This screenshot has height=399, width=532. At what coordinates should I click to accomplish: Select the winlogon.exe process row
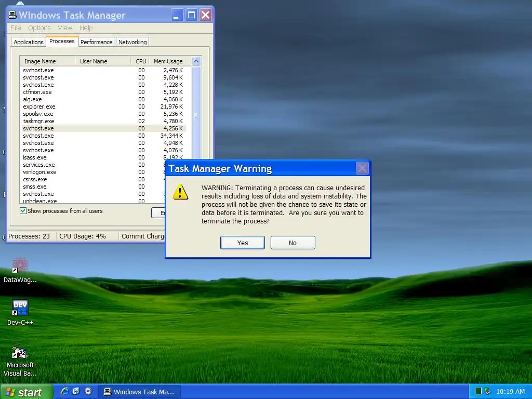(94, 172)
